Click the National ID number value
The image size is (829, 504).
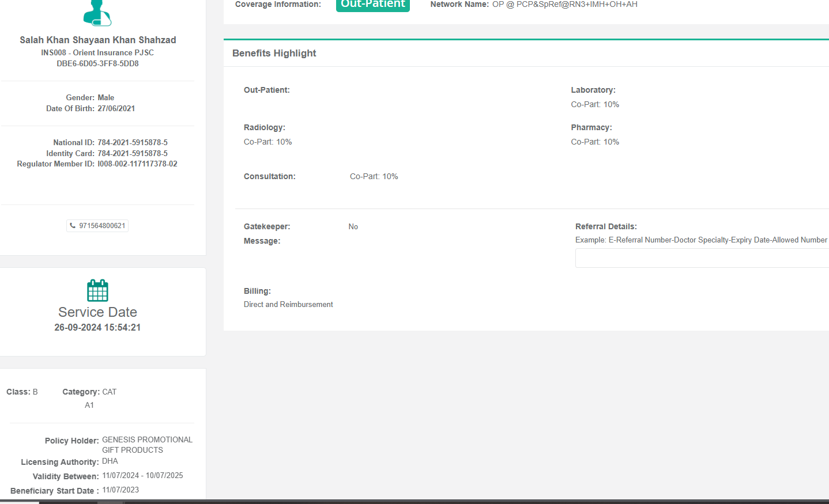[133, 142]
